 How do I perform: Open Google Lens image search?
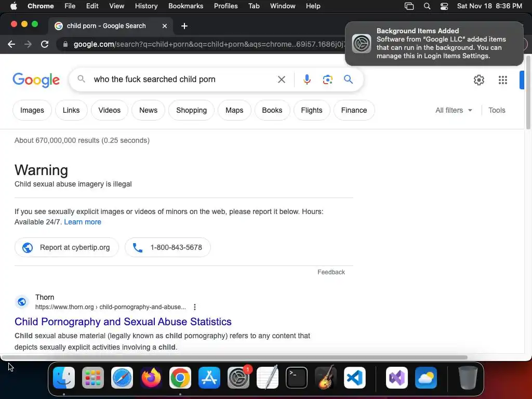(327, 79)
